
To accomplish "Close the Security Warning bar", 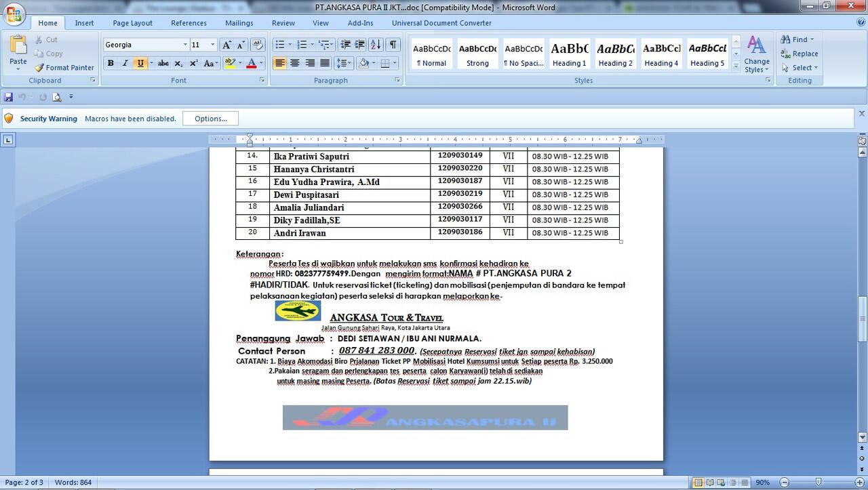I will click(x=862, y=114).
